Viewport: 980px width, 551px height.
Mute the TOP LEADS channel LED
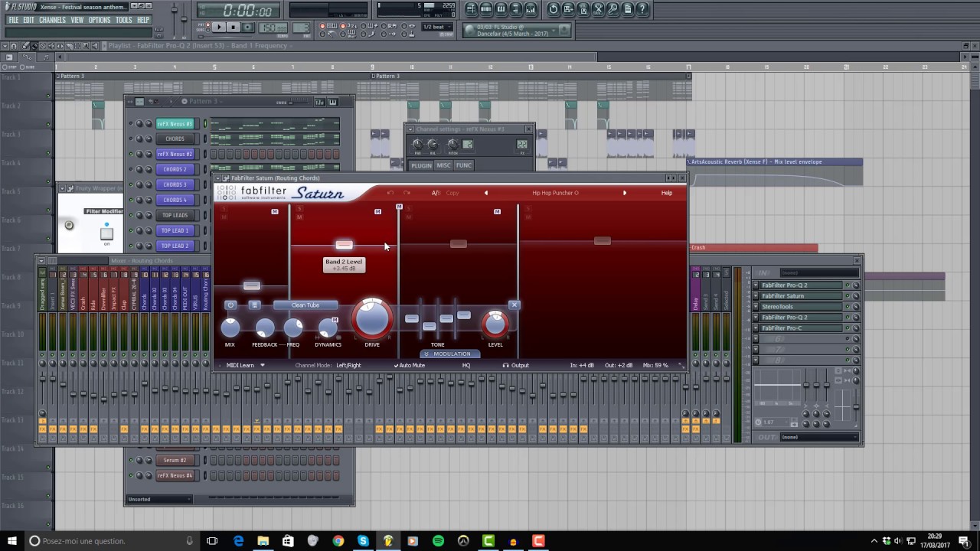[131, 215]
